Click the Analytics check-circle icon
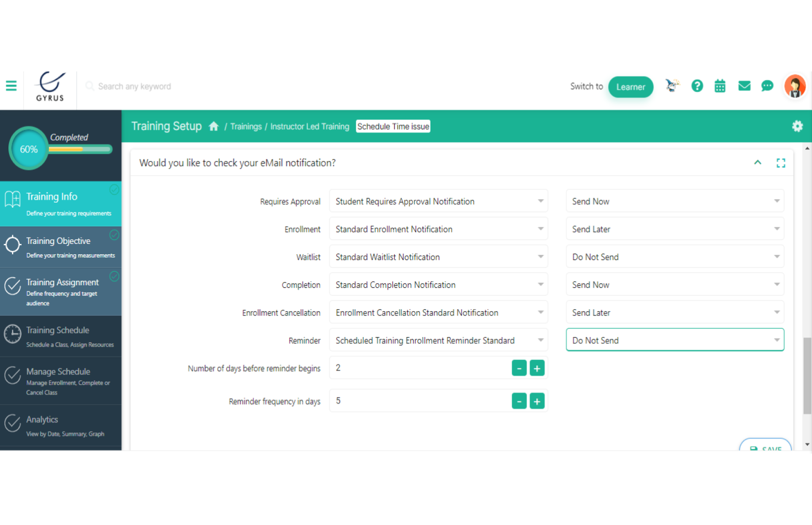 pyautogui.click(x=13, y=423)
